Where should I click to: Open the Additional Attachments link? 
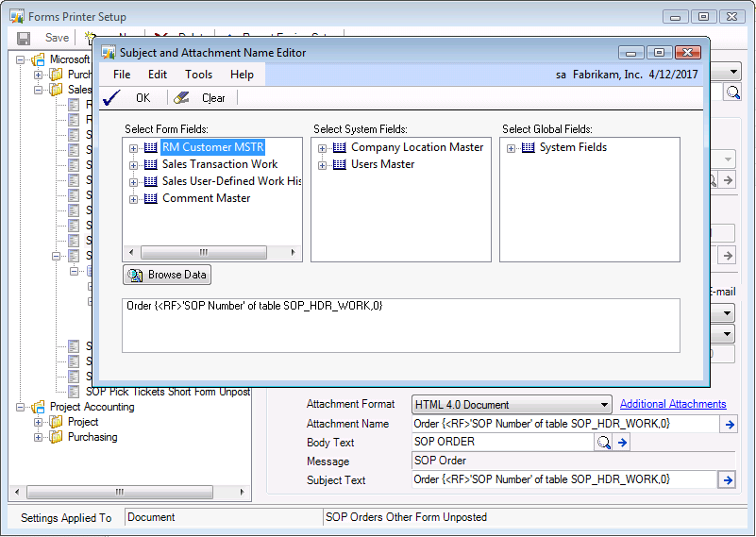672,404
